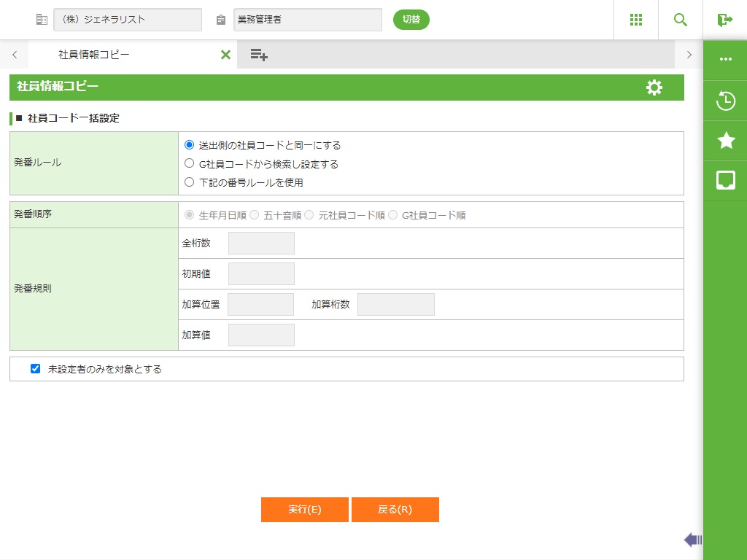747x560 pixels.
Task: Click the search magnifier icon
Action: tap(680, 20)
